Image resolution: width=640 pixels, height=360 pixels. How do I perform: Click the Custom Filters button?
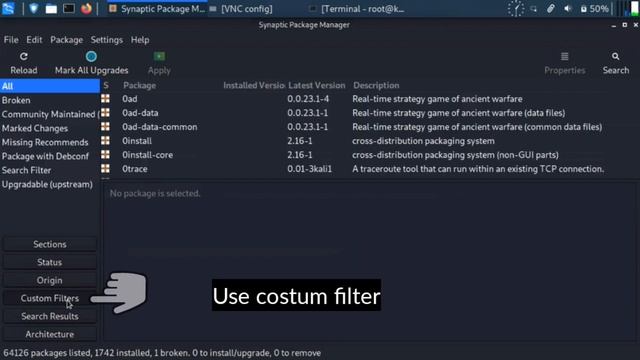click(50, 298)
